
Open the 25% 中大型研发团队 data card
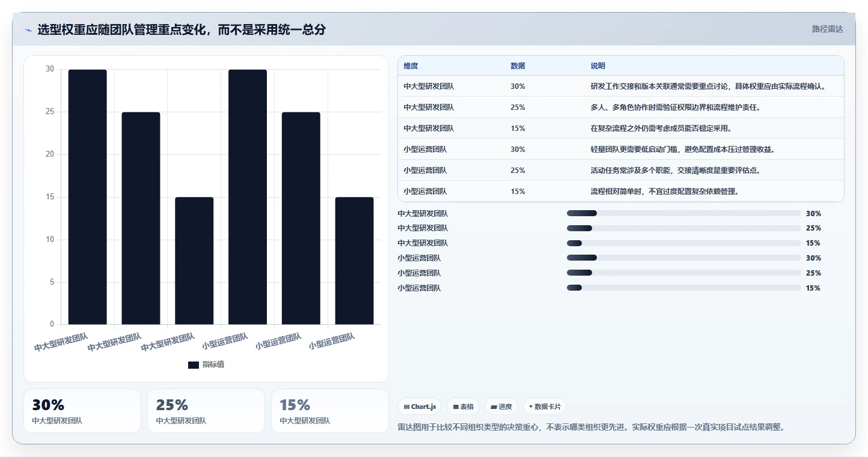coord(206,411)
